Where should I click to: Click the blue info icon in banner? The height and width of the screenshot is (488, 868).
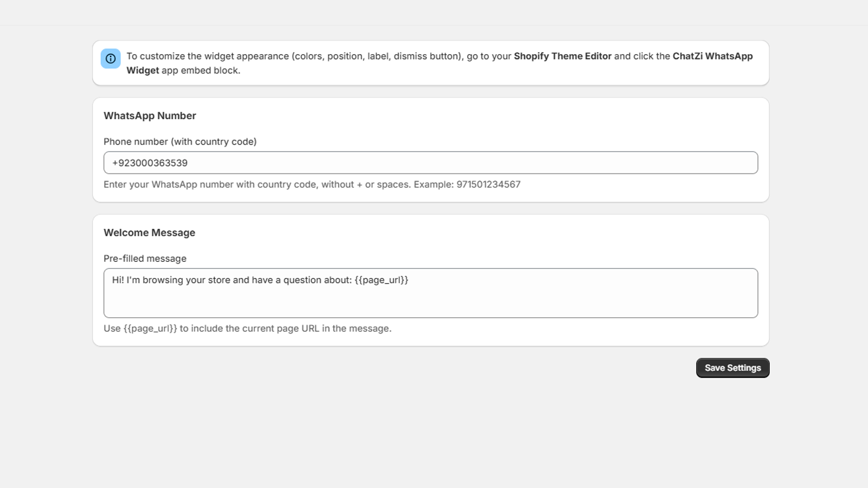point(111,59)
